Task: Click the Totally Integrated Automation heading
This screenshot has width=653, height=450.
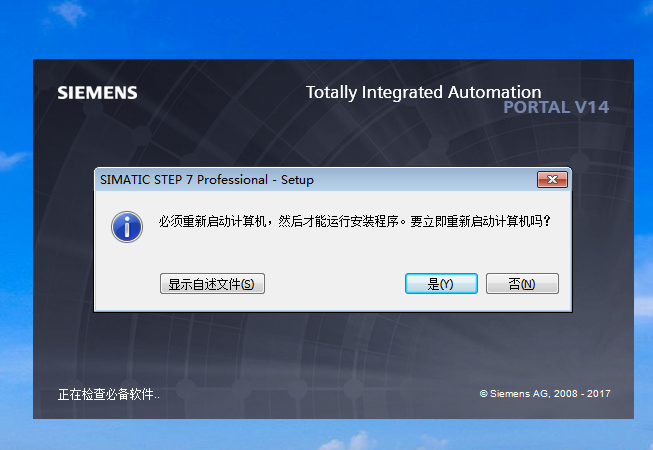Action: 423,92
